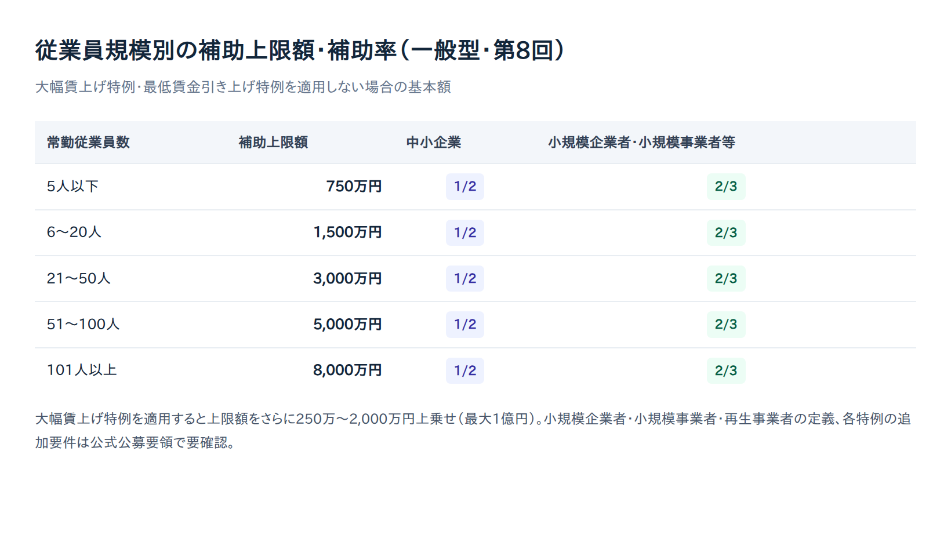Click the footnote about 大幅賃上げ特例を適用すると
Screen dimensions: 951x560
click(x=473, y=431)
